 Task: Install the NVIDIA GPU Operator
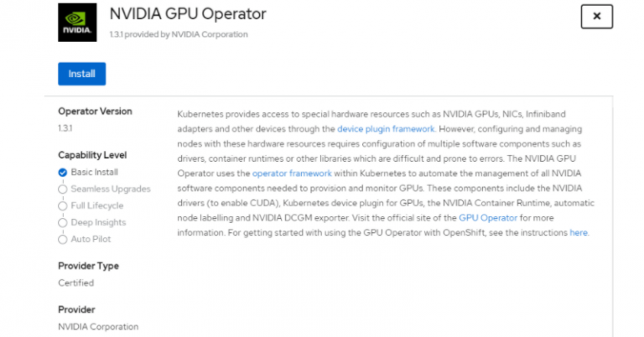[x=81, y=74]
